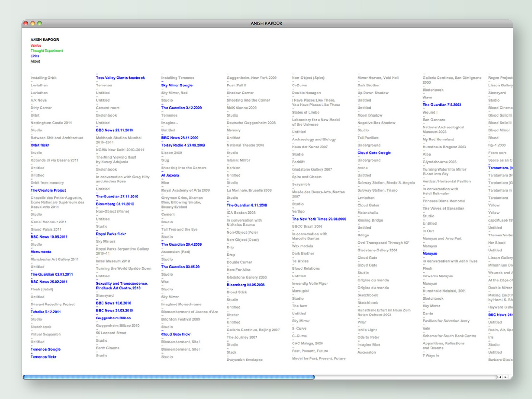
Task: Click the red close window button
Action: [x=26, y=23]
